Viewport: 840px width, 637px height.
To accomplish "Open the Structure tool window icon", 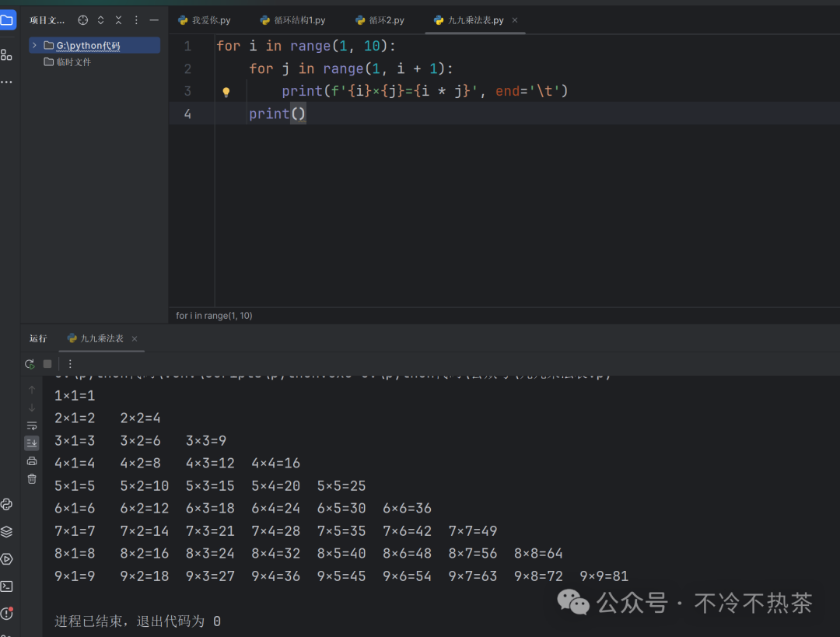I will [x=6, y=55].
